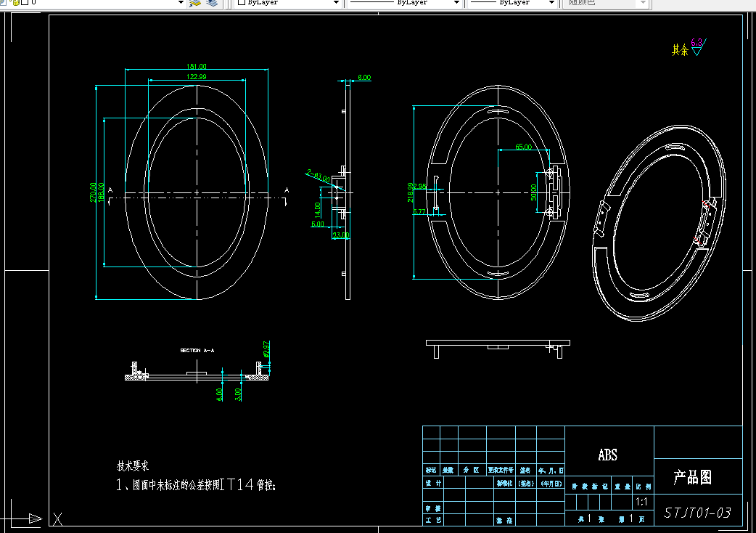Click the layer states stack icon
756x533 pixels.
[212, 3]
